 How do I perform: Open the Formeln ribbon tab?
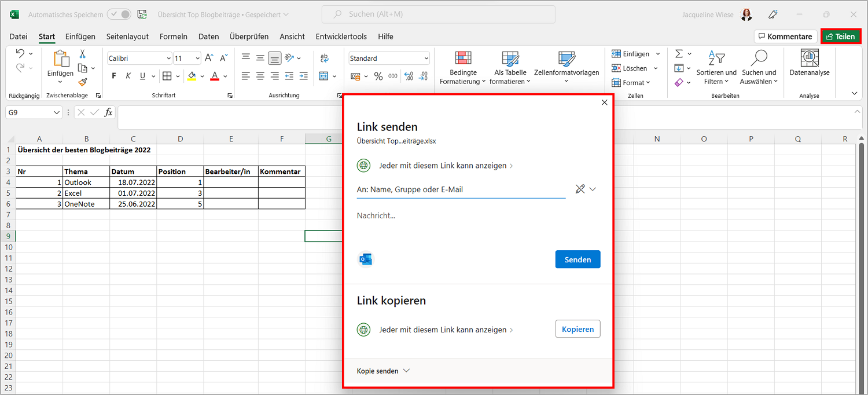click(174, 36)
